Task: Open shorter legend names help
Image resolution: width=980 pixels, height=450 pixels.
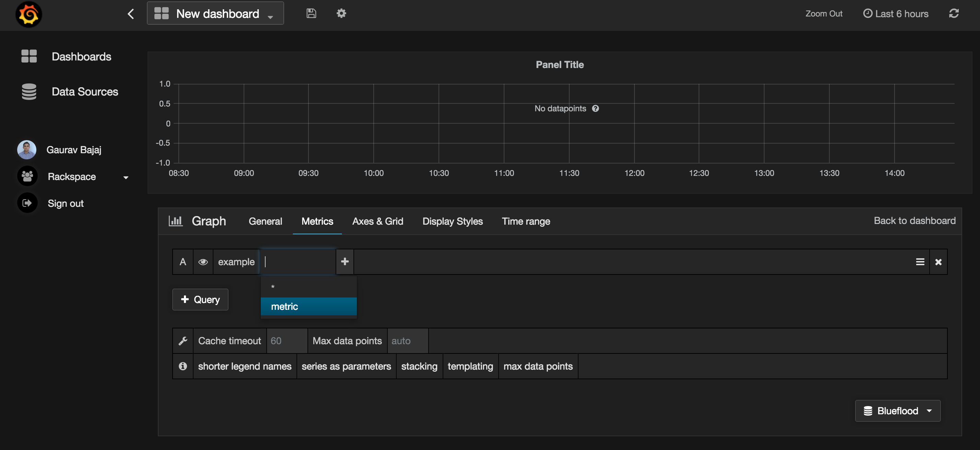Action: [245, 366]
